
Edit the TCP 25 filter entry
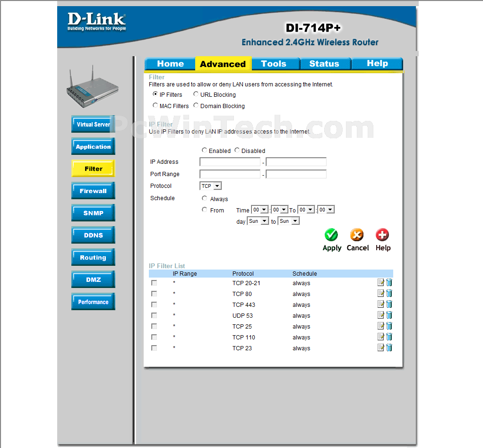pyautogui.click(x=381, y=326)
